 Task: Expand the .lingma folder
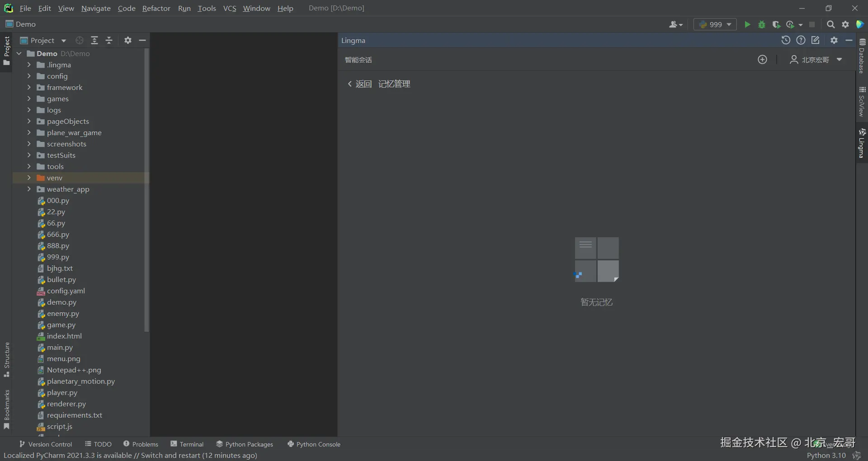pos(29,65)
